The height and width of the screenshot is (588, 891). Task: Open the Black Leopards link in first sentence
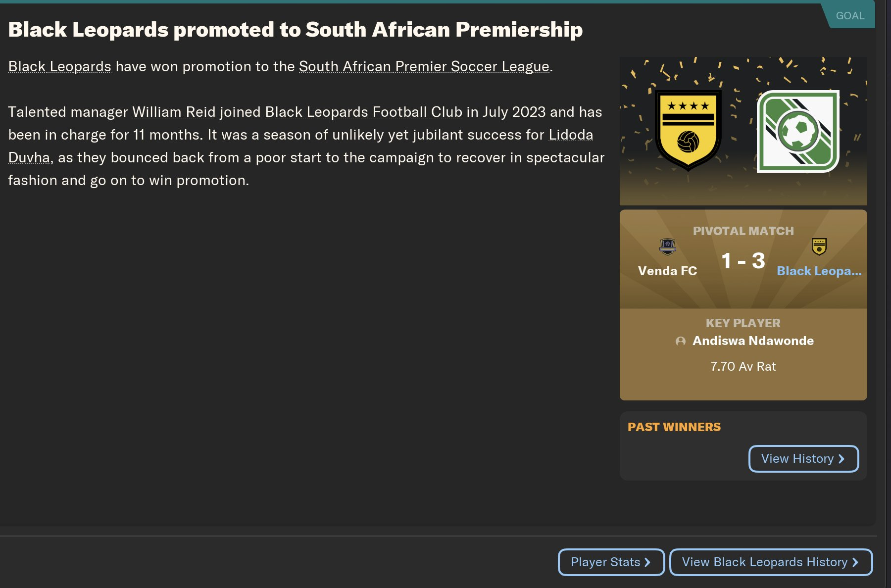point(60,66)
